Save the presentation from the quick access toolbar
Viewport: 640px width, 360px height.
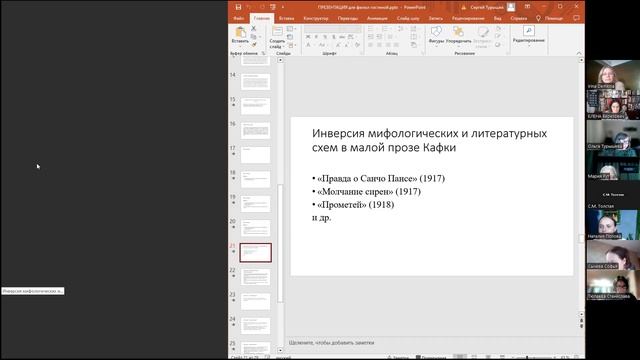238,7
